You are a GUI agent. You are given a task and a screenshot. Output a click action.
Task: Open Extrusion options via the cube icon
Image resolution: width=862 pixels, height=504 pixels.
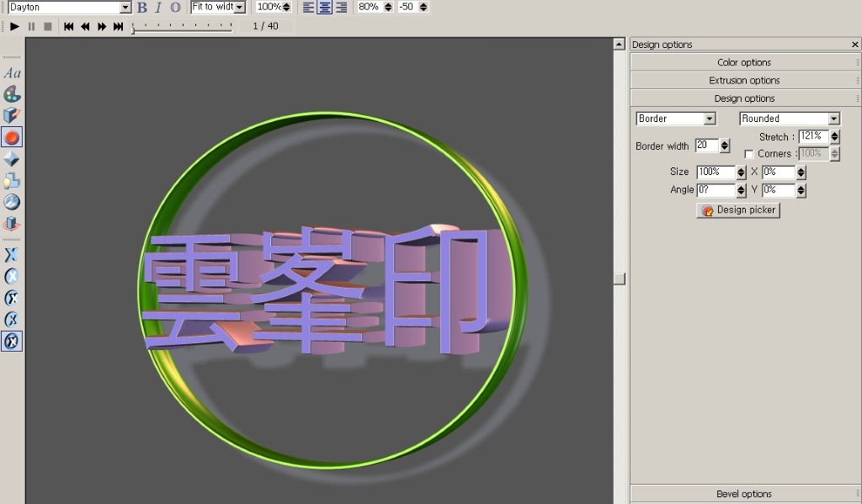[12, 115]
